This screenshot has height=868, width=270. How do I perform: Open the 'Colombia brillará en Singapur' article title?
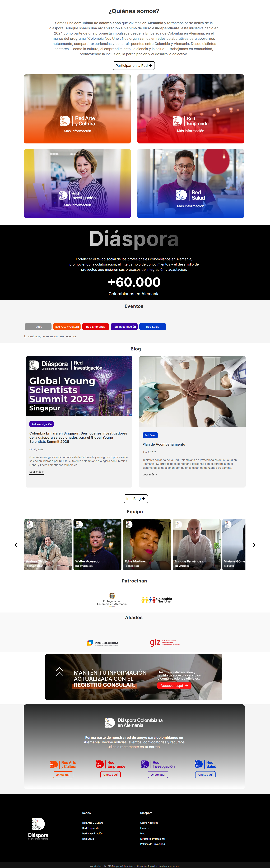tap(78, 437)
